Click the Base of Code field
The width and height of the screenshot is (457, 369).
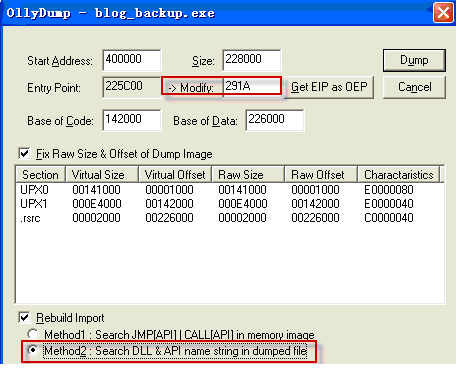(132, 120)
